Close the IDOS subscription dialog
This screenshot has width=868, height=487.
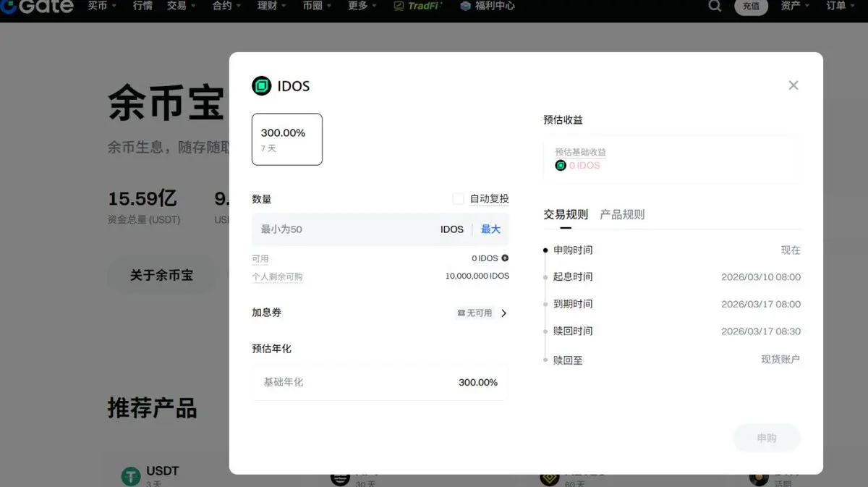(x=793, y=85)
